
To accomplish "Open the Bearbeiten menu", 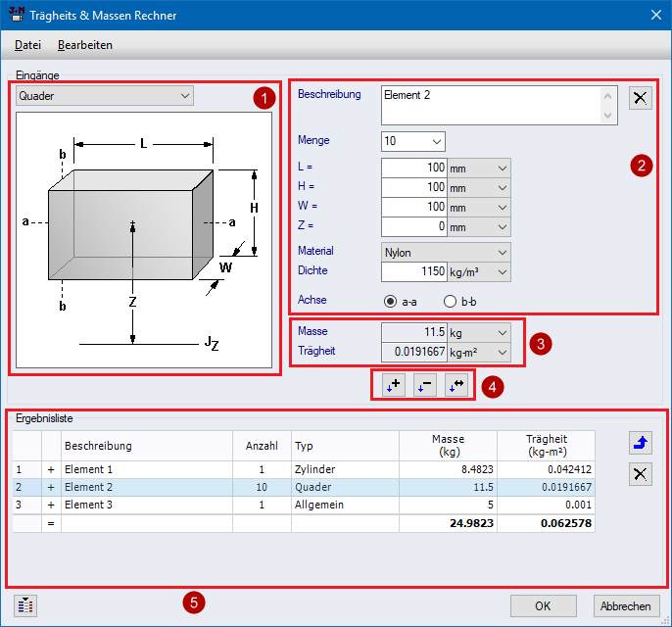I will [x=85, y=45].
